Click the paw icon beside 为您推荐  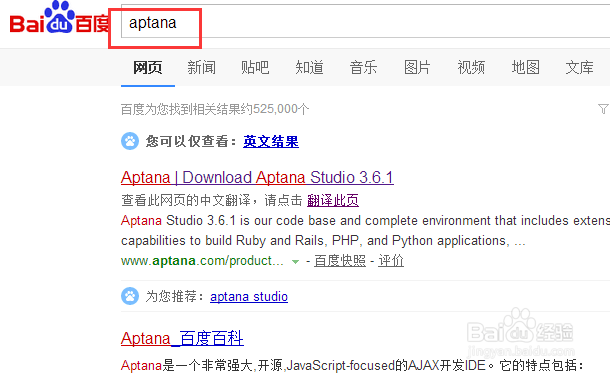pyautogui.click(x=130, y=296)
